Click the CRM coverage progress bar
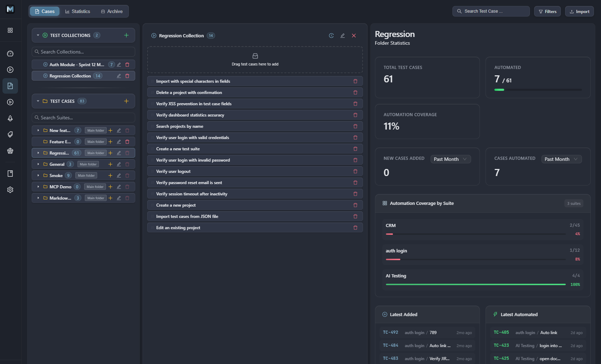Screen dimensions: 601x364 click(x=476, y=234)
